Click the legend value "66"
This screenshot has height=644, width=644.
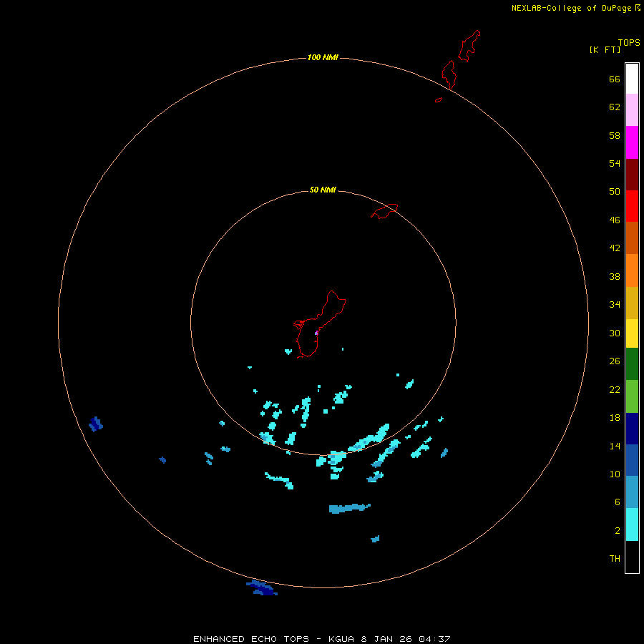click(615, 79)
